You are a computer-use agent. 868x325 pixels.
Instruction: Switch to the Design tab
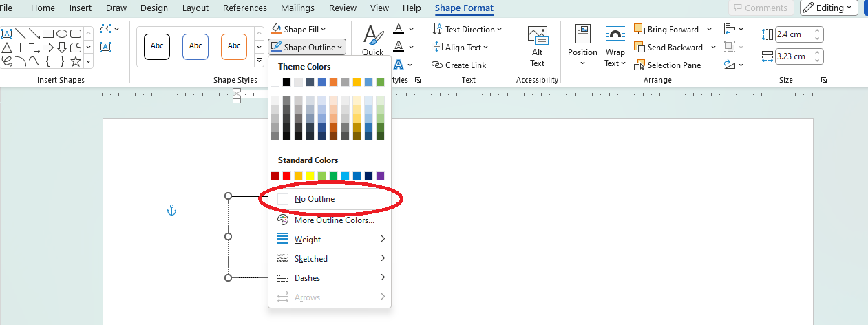point(154,8)
